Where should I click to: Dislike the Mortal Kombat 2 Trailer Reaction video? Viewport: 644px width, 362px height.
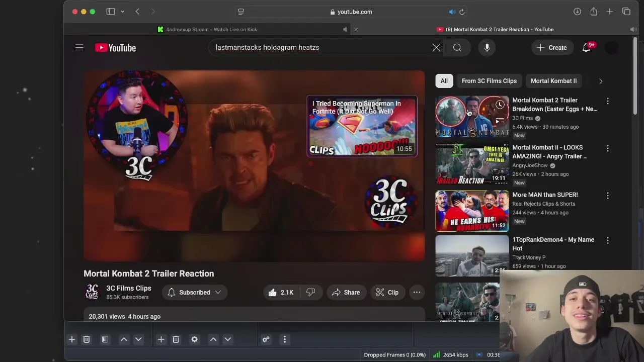[x=310, y=293]
